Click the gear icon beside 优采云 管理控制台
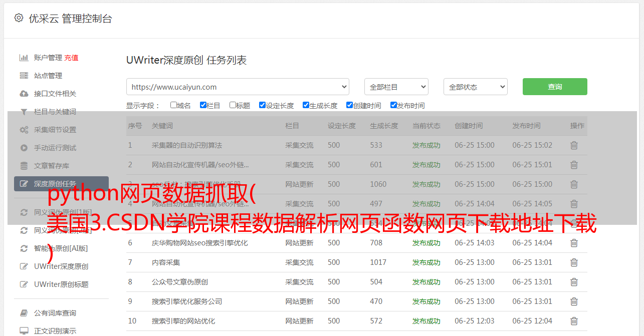 19,18
